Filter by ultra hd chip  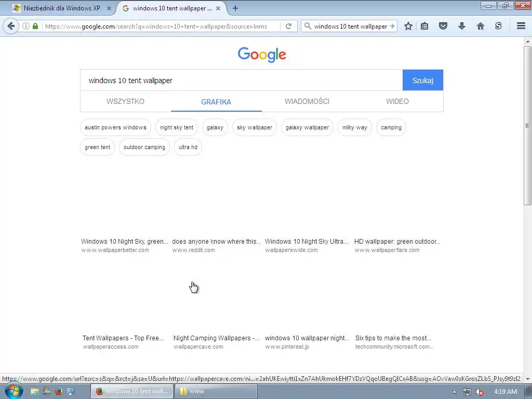point(188,147)
